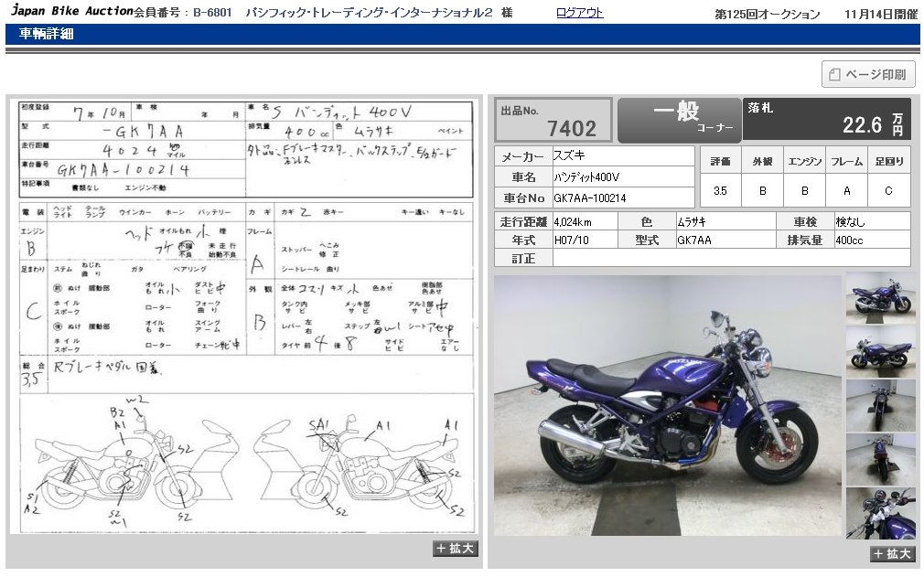The width and height of the screenshot is (924, 577).
Task: Select model year value H07/10
Action: coord(572,240)
